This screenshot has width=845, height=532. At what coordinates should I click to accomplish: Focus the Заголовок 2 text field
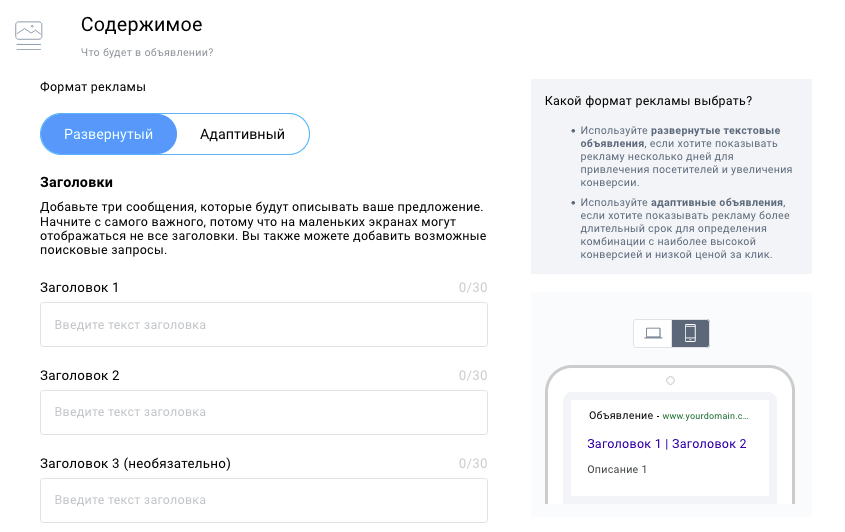coord(264,412)
